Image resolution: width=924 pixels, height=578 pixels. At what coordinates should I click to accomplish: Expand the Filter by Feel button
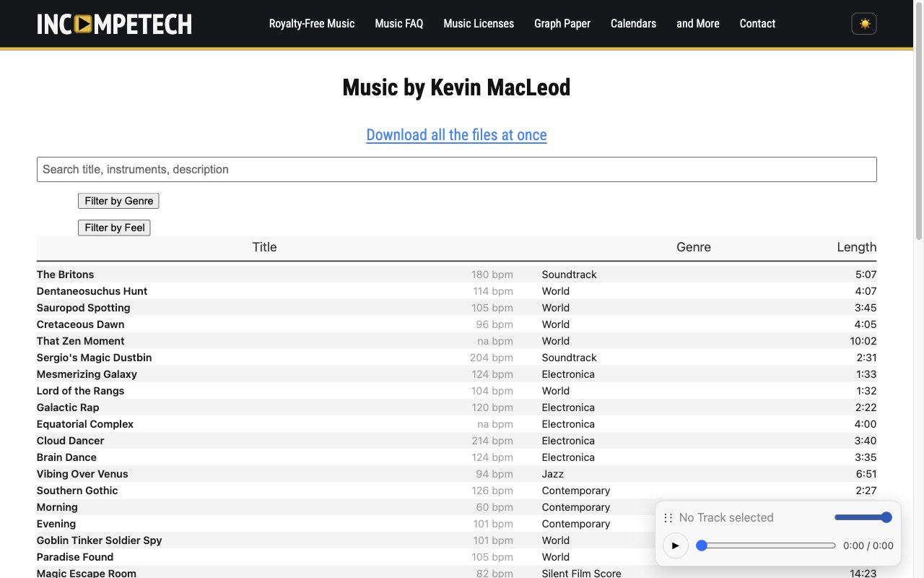pos(114,228)
